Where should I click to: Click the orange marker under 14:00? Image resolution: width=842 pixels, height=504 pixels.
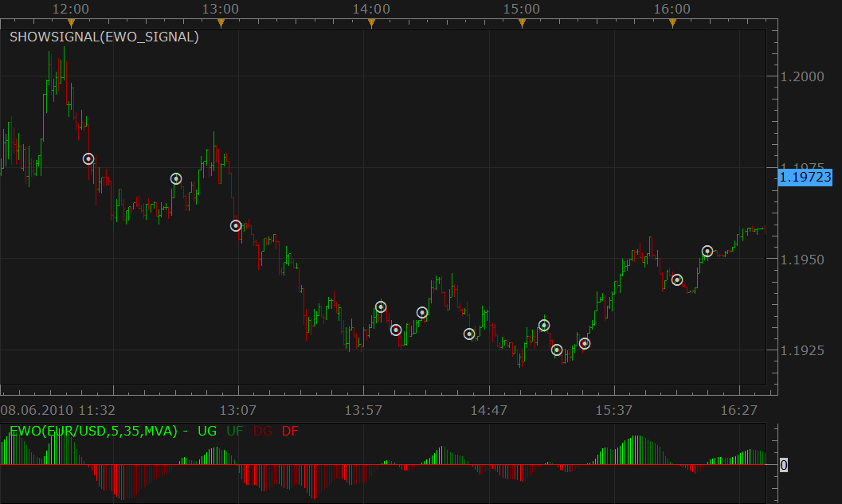[x=371, y=23]
